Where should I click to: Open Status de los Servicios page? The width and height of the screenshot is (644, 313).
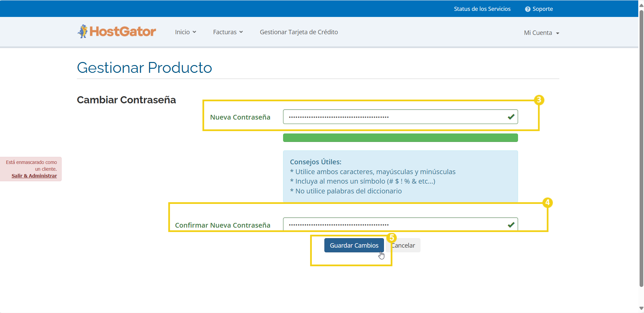pos(482,9)
